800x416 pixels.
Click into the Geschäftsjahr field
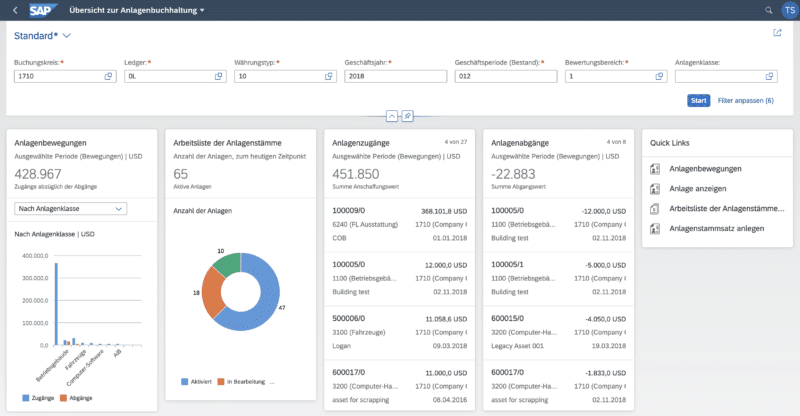(395, 76)
